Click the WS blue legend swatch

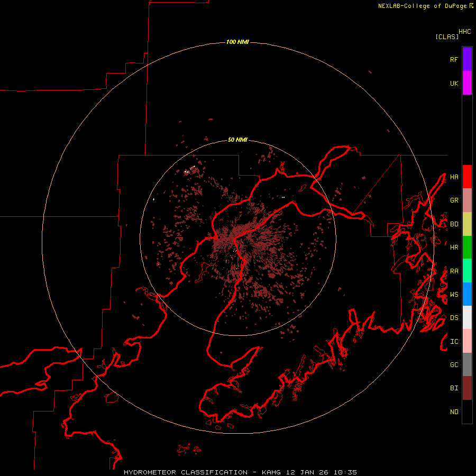pyautogui.click(x=467, y=294)
